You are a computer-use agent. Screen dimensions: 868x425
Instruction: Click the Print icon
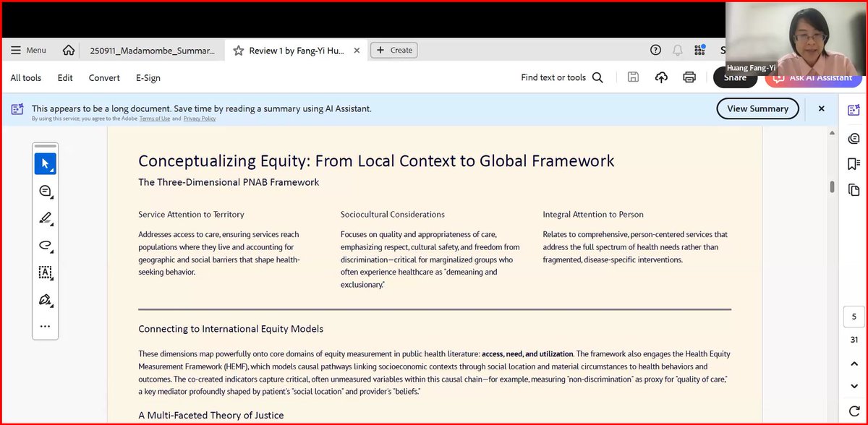tap(689, 77)
